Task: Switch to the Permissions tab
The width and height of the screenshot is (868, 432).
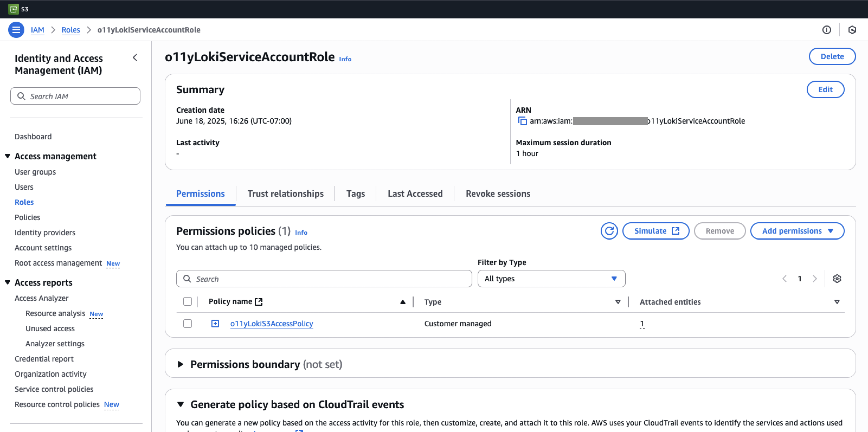Action: point(201,194)
